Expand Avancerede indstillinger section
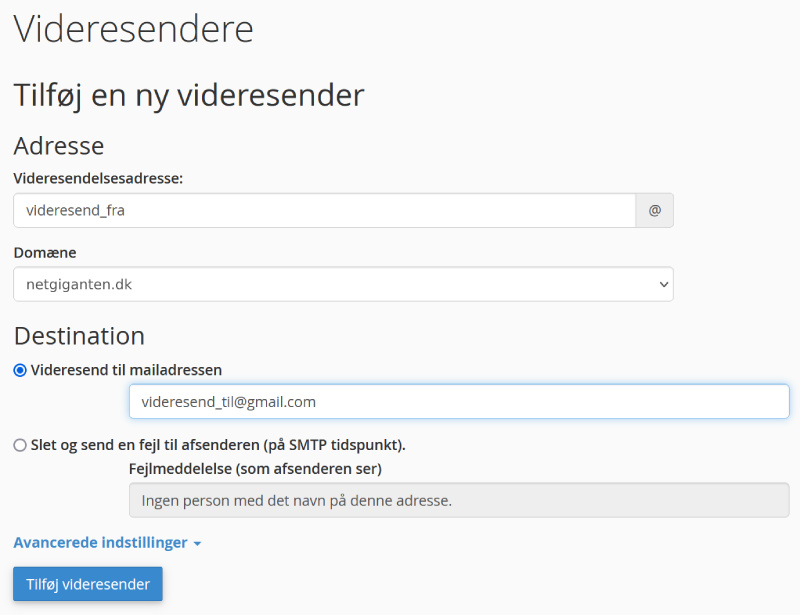 tap(100, 543)
